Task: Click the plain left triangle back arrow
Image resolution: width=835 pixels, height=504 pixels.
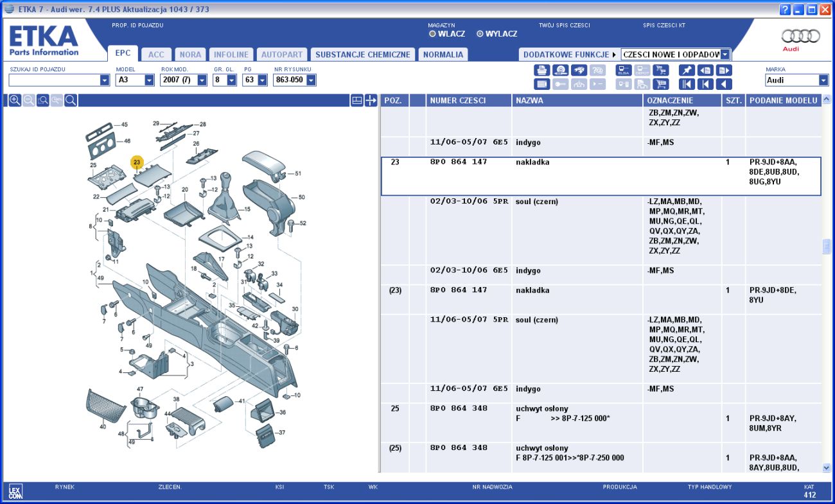Action: point(725,84)
